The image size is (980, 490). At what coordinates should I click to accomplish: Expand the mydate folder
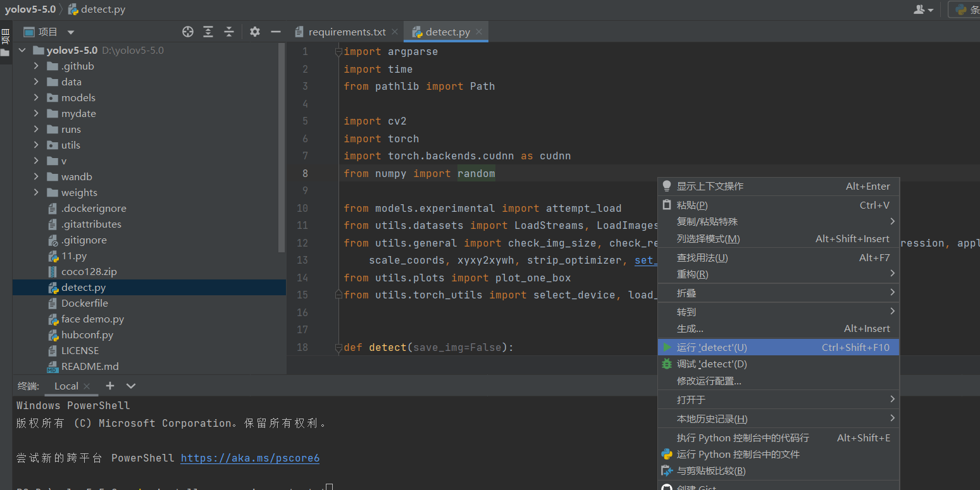[x=37, y=113]
